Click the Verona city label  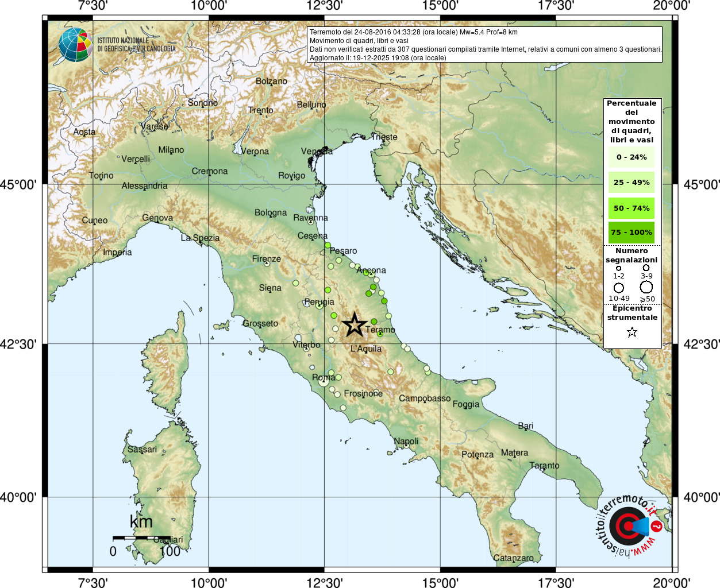click(x=255, y=151)
